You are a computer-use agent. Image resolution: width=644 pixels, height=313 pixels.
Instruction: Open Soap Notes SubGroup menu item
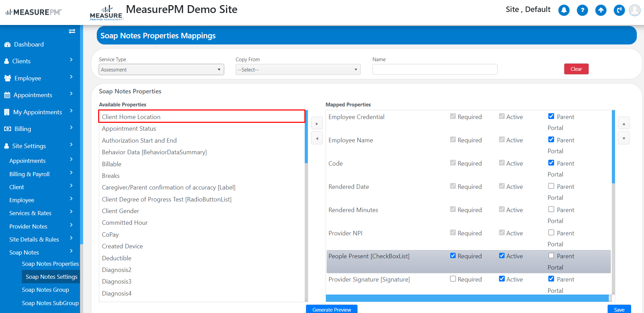pyautogui.click(x=50, y=303)
